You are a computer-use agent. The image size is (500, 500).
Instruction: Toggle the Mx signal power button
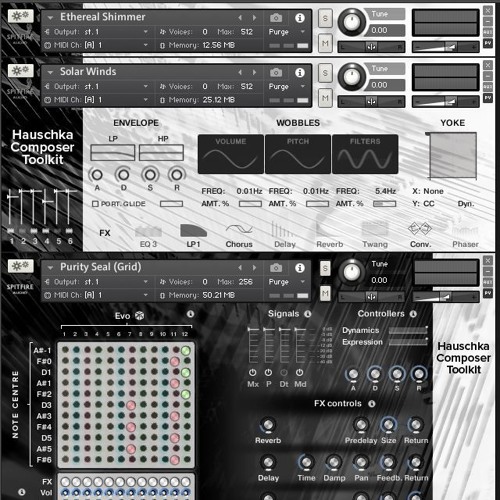pos(253,372)
